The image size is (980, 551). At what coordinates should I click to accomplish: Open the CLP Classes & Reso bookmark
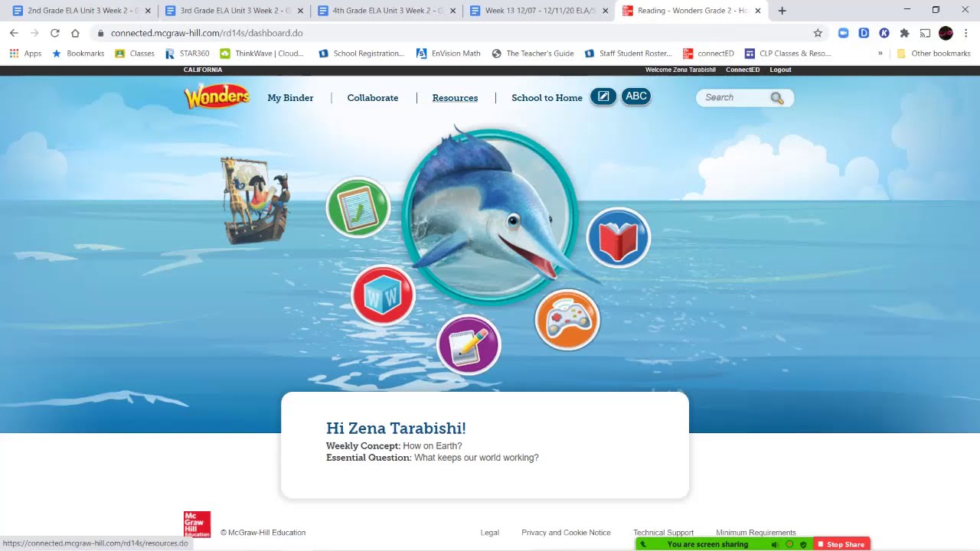point(788,54)
